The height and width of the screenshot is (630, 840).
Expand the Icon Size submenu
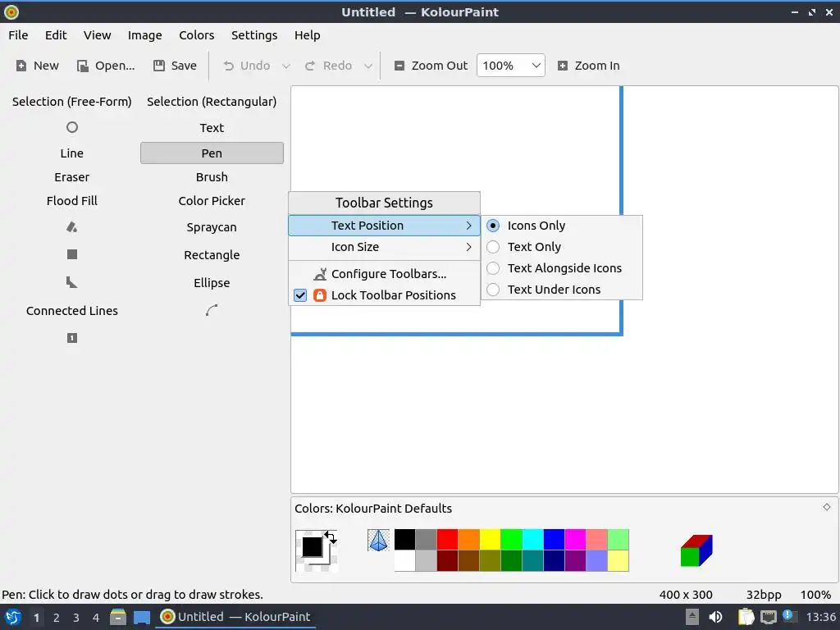tap(384, 247)
